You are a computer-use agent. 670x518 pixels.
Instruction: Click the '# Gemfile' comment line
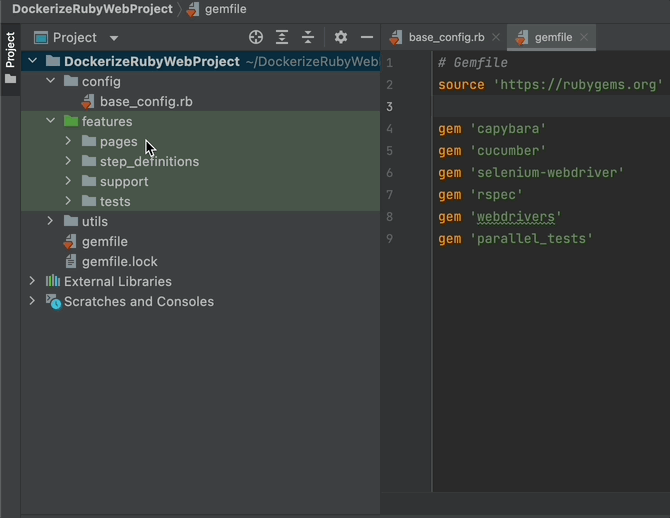[473, 63]
